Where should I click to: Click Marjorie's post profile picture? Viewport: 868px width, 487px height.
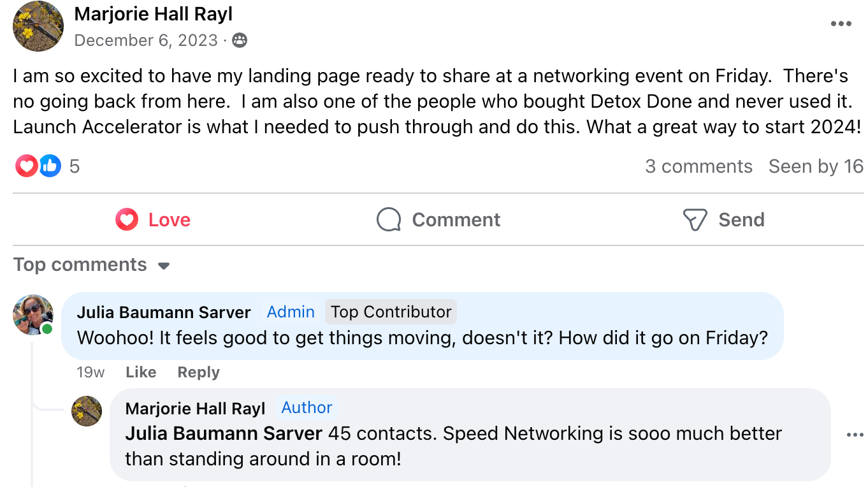click(38, 26)
